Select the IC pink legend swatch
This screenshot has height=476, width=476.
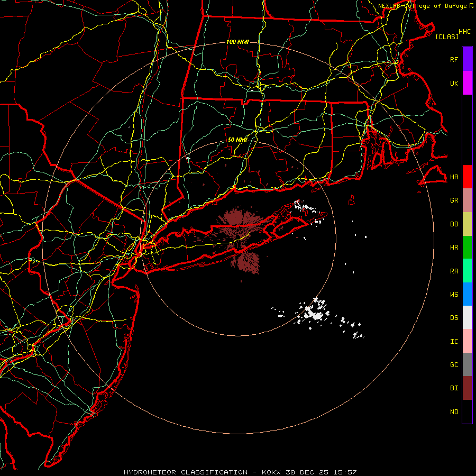pos(467,341)
